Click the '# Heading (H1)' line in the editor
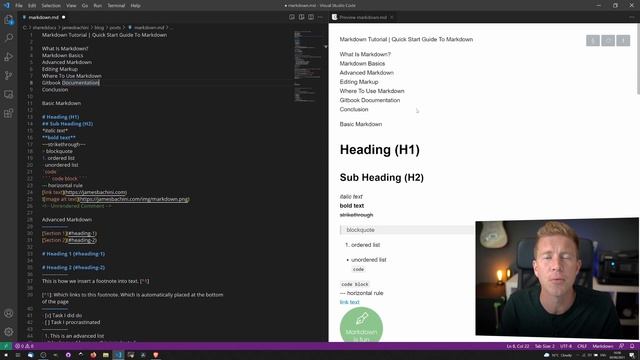 pos(60,117)
